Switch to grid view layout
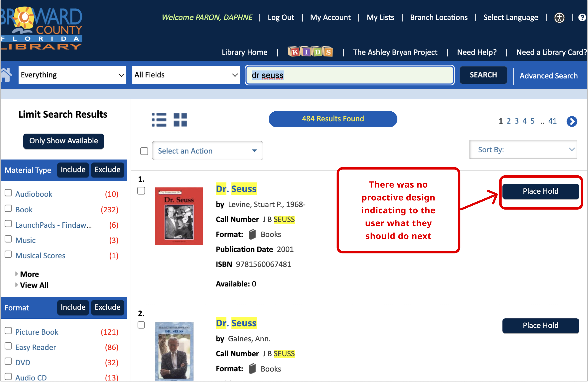588x382 pixels. tap(180, 120)
